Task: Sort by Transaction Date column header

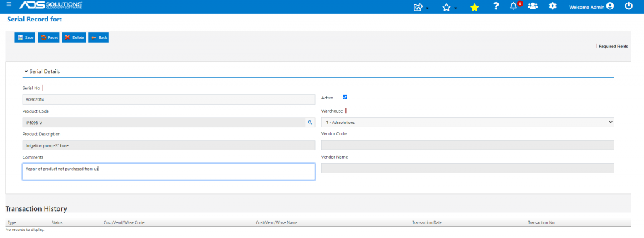Action: [x=427, y=222]
